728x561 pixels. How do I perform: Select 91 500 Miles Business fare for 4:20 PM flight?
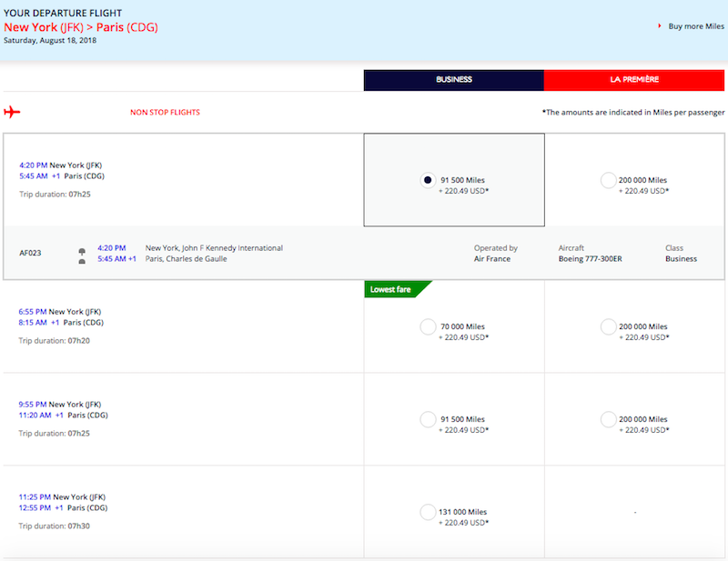(427, 180)
